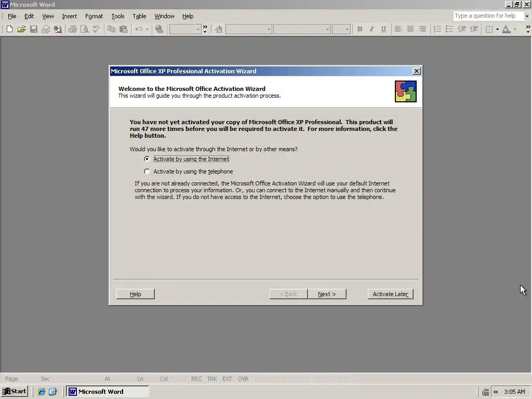Image resolution: width=532 pixels, height=399 pixels.
Task: Open the Edit menu
Action: tap(29, 16)
